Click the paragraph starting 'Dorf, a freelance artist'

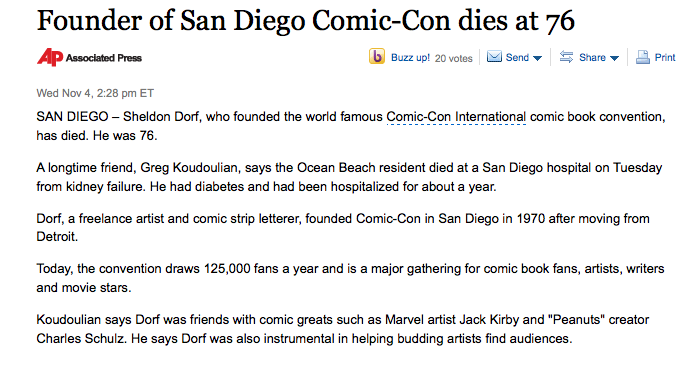pos(343,227)
